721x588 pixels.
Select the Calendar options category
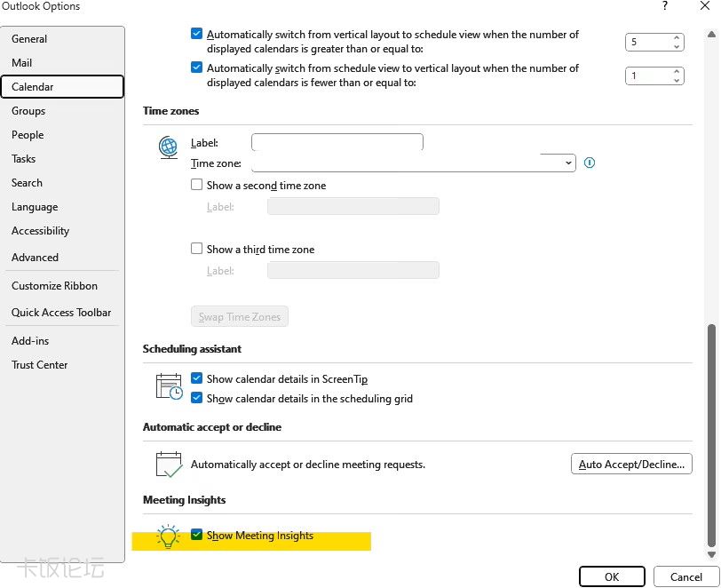(62, 86)
